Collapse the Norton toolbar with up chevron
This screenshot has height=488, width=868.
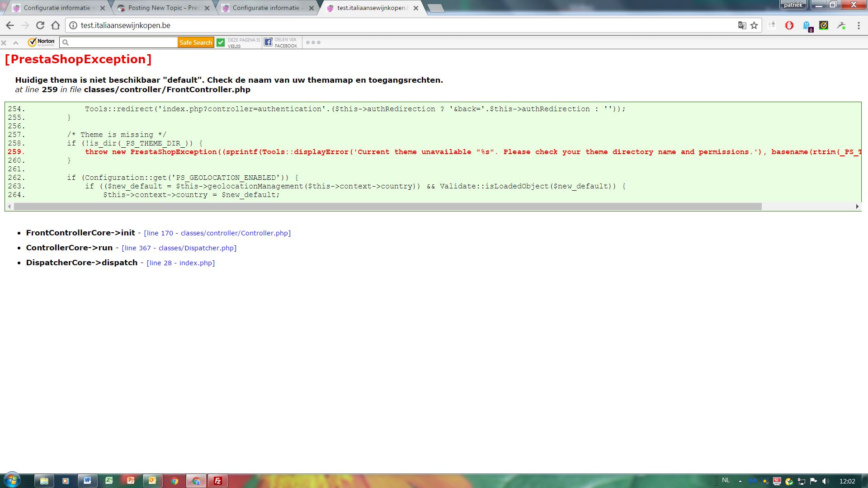pos(16,43)
